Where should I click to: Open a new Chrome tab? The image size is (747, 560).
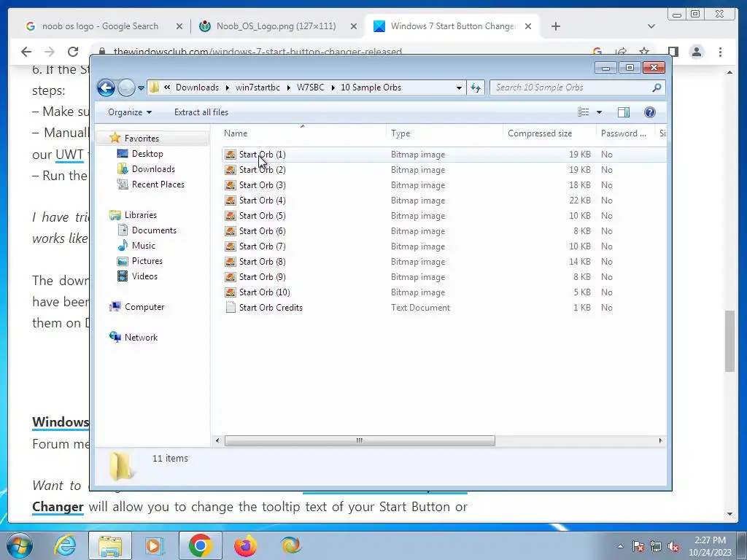coord(555,26)
